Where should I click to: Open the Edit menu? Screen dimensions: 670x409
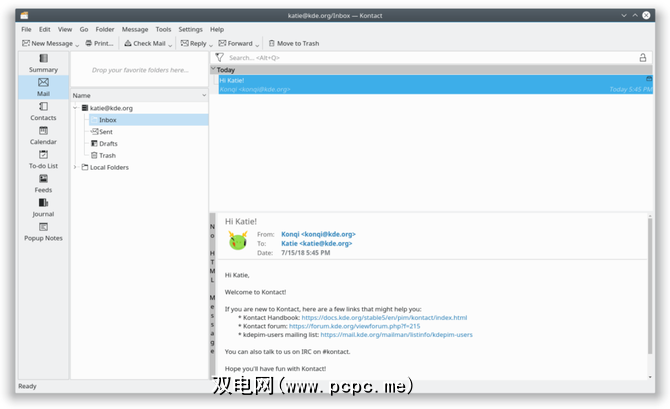tap(44, 29)
